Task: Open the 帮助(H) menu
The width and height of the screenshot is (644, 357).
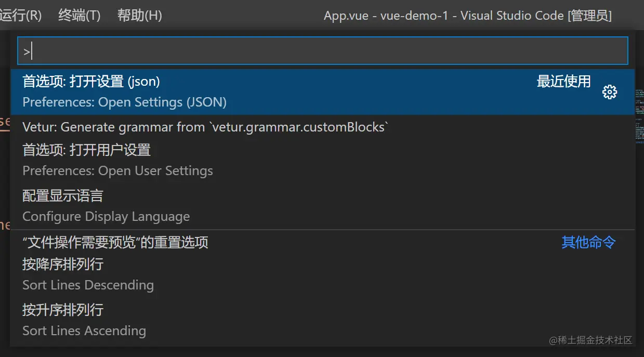Action: [x=139, y=16]
